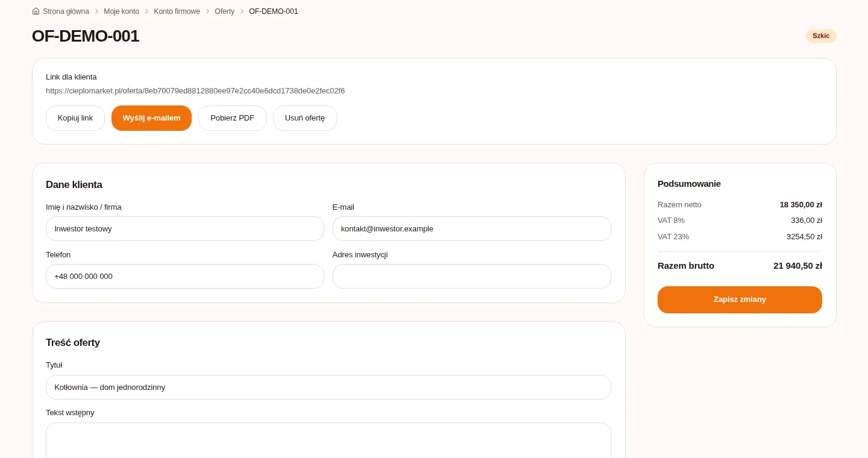Click the Treść oferty section heading

coord(73,343)
